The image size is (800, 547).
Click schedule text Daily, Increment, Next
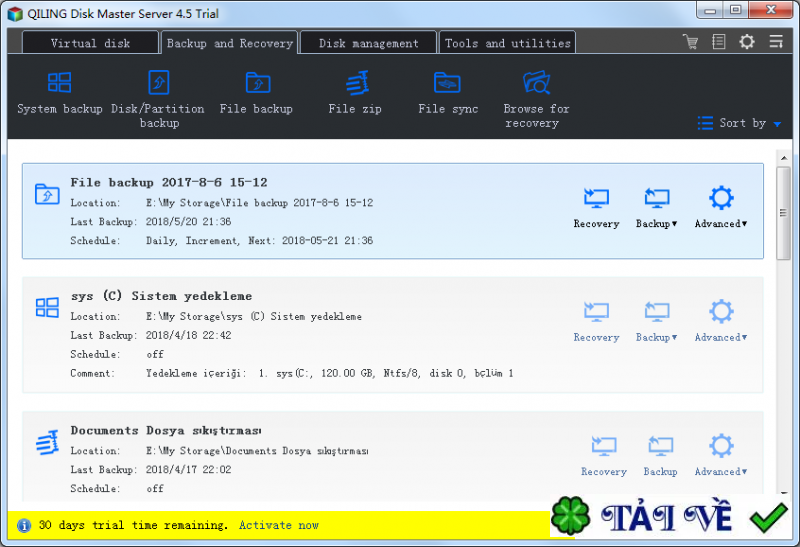[260, 240]
